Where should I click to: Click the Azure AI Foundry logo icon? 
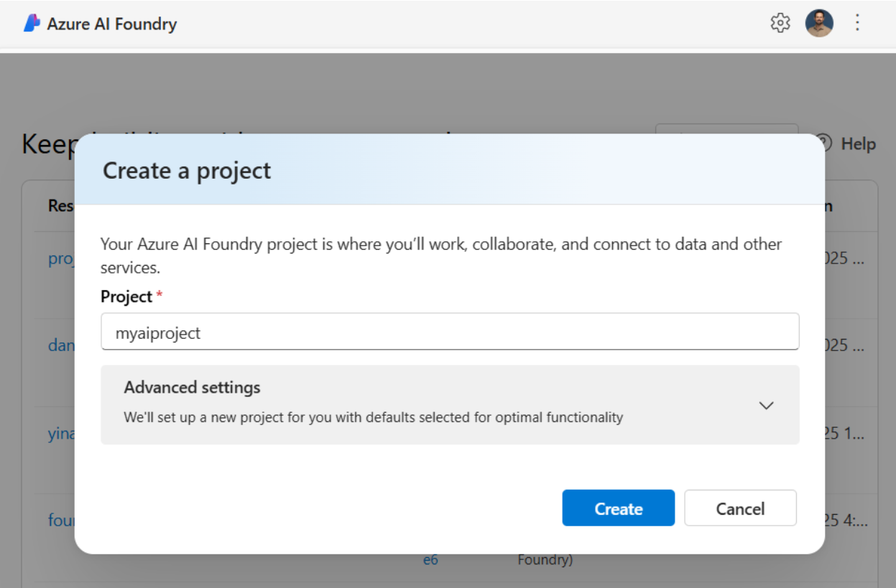pos(32,24)
